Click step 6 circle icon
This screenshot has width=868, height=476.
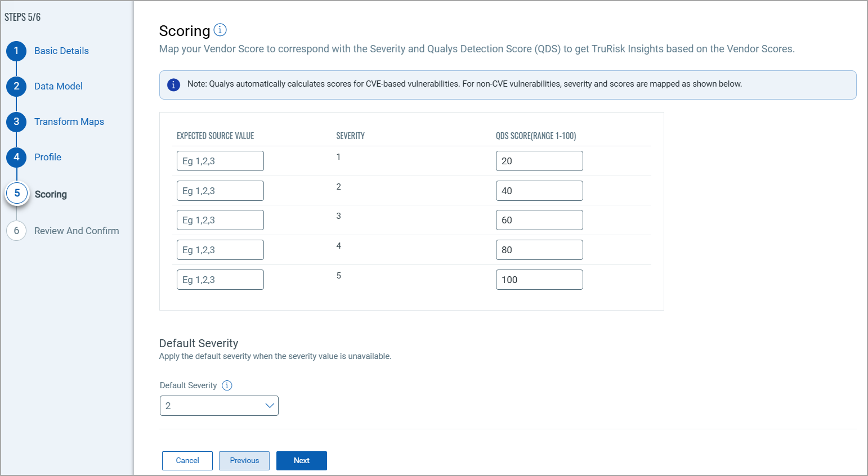[16, 231]
